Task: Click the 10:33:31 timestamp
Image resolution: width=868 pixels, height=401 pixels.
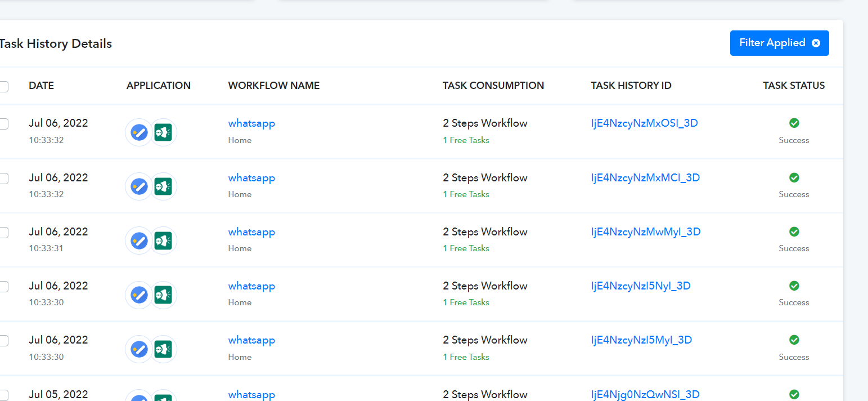Action: [x=46, y=248]
